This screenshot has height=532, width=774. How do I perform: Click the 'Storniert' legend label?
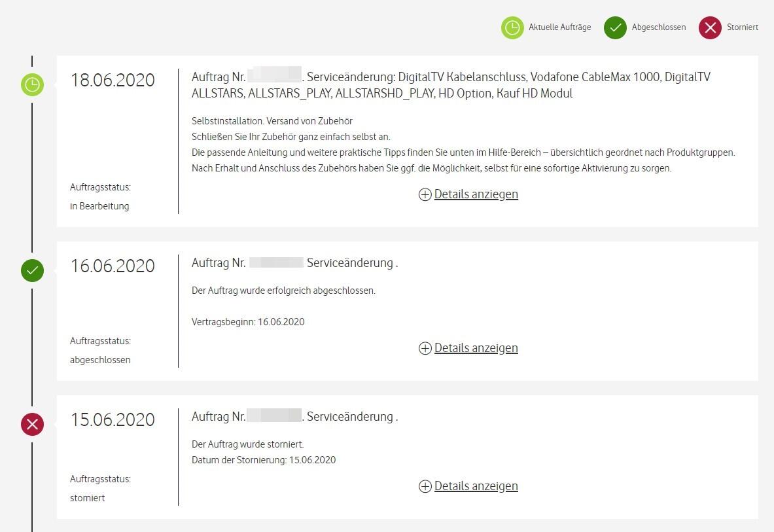coord(742,27)
